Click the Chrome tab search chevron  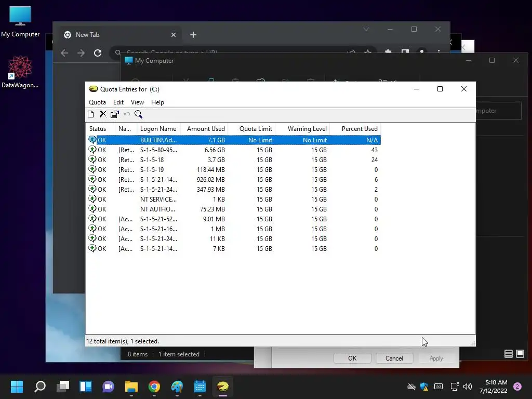[x=366, y=29]
